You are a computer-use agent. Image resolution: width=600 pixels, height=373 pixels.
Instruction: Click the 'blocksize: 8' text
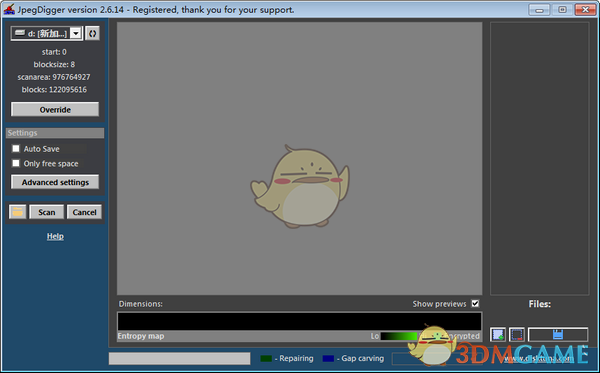pyautogui.click(x=54, y=64)
